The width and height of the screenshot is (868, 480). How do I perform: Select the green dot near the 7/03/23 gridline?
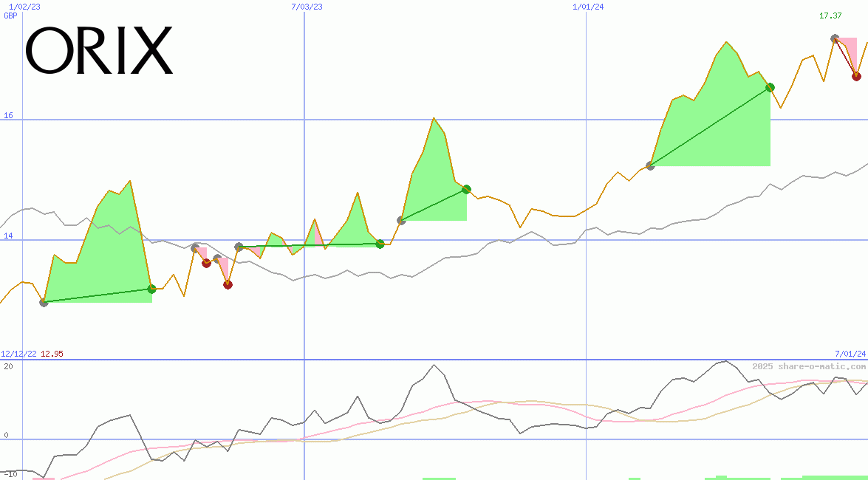(x=380, y=244)
